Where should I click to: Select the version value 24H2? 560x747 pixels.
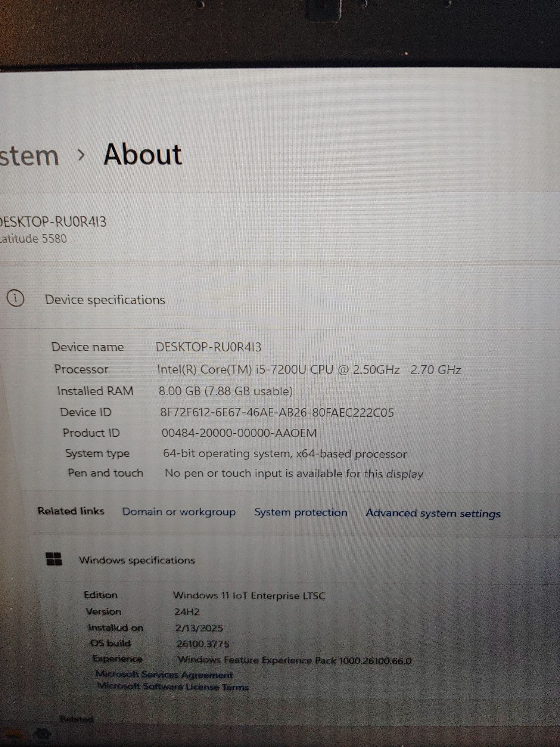tap(187, 612)
